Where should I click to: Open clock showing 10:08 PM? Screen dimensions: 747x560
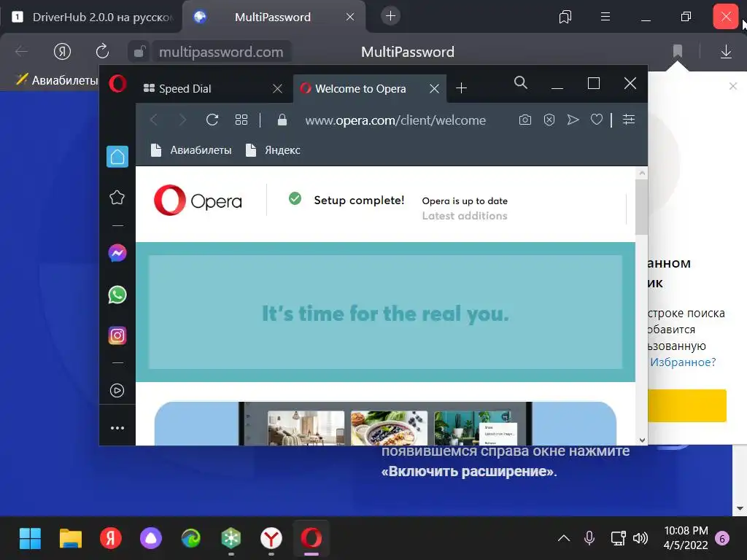686,538
